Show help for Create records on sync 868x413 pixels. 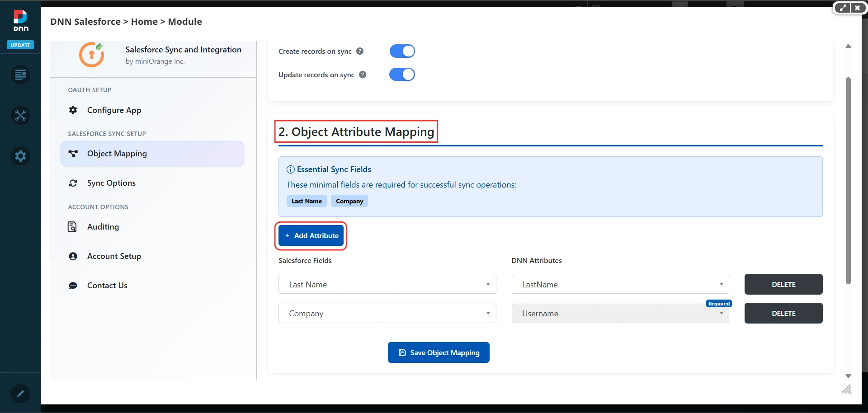tap(360, 51)
